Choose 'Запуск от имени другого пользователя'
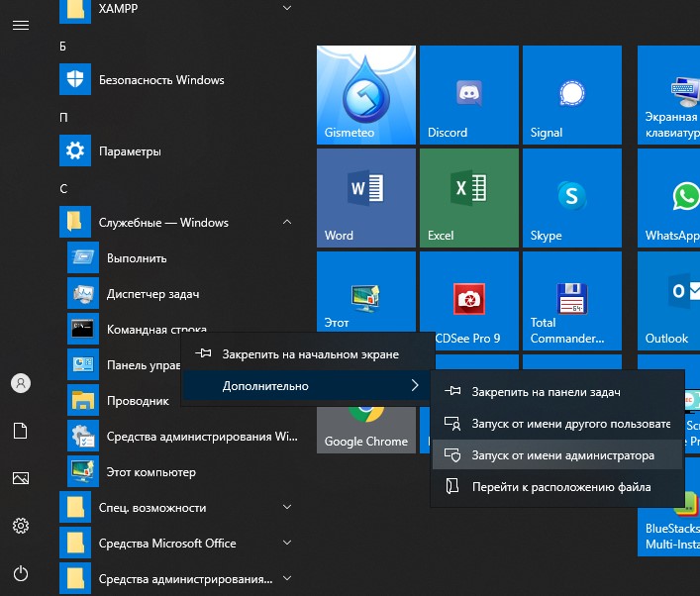This screenshot has width=700, height=596. point(557,424)
